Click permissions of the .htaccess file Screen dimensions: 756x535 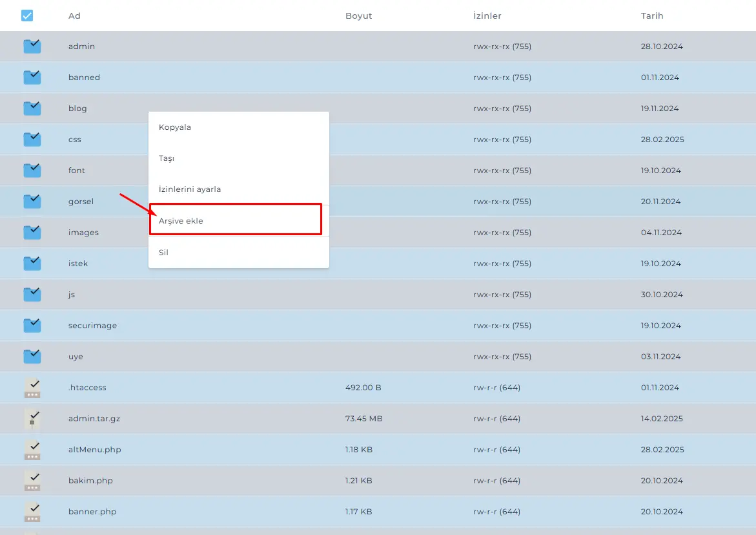tap(496, 388)
